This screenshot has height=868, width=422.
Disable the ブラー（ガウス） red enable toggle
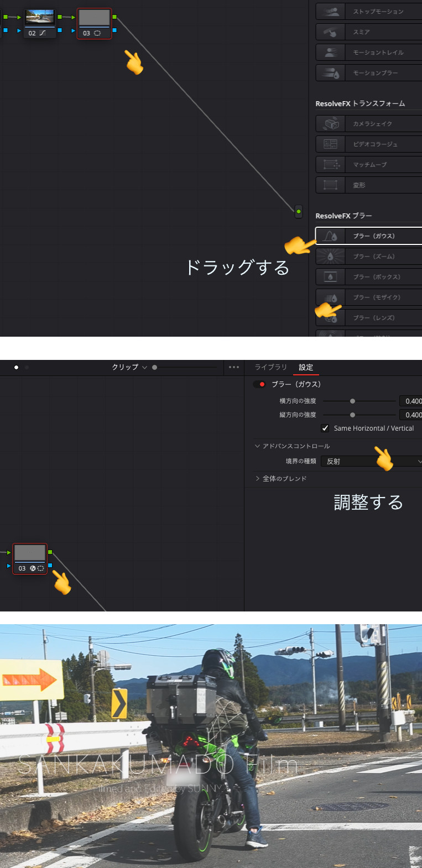point(259,384)
